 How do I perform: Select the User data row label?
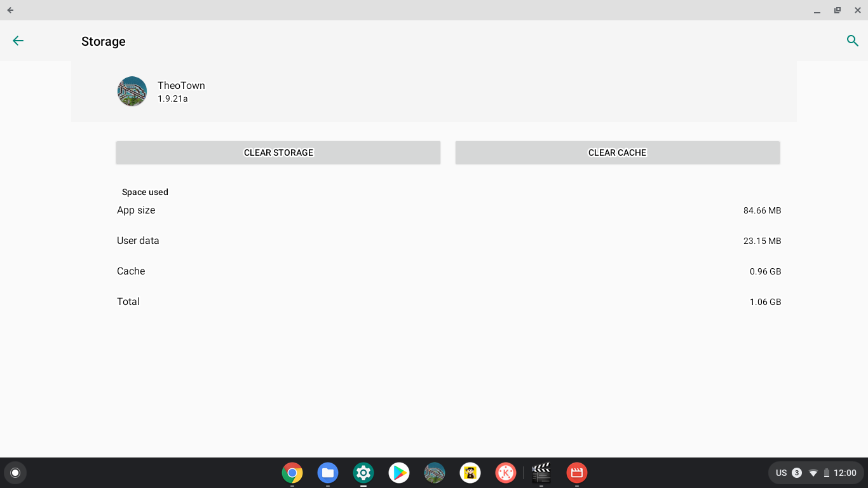click(138, 241)
